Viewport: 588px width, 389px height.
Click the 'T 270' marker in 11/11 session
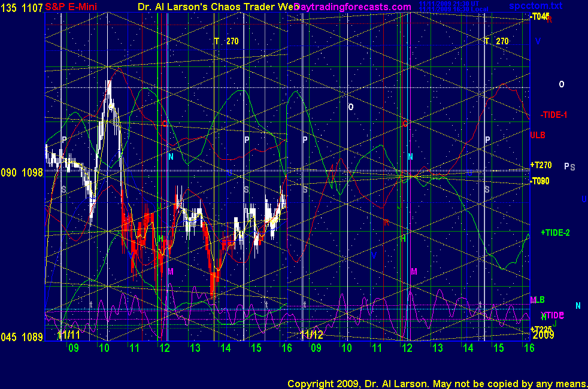point(226,41)
